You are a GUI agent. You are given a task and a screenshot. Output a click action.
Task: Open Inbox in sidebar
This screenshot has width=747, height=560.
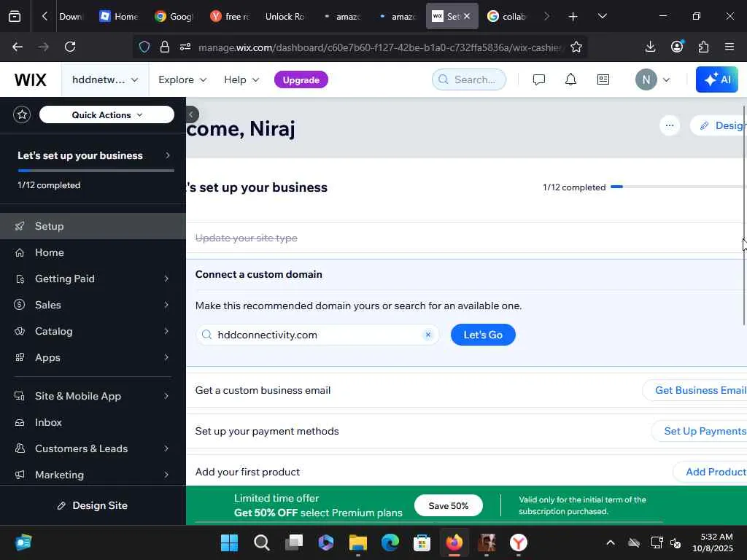(x=93, y=422)
